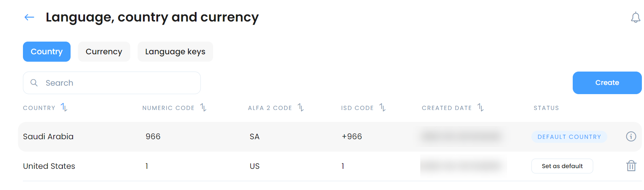Screen dimensions: 644x190
Task: Click the search magnifier icon
Action: pyautogui.click(x=34, y=83)
